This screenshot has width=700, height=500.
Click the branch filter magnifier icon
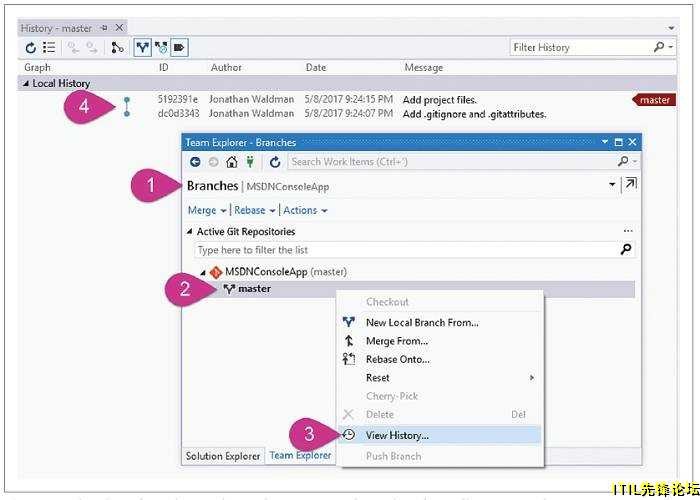[x=626, y=249]
